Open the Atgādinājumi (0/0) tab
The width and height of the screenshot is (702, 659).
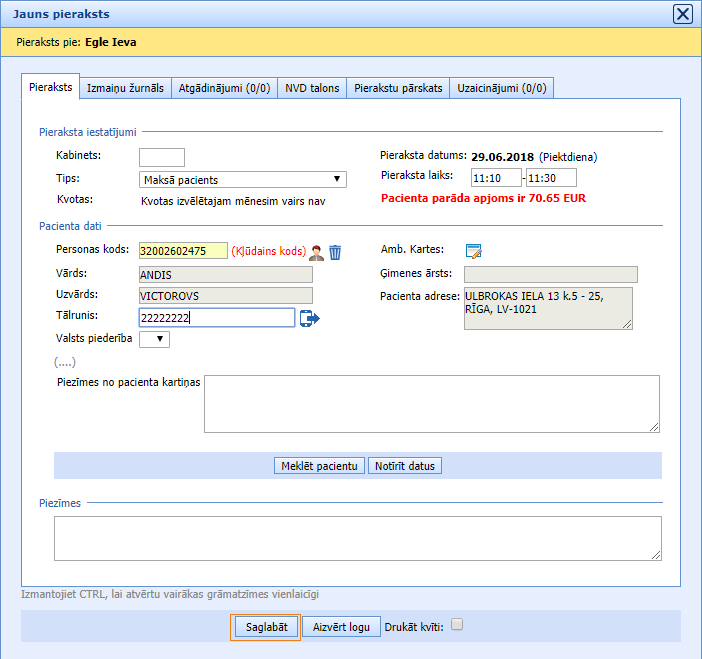point(224,88)
